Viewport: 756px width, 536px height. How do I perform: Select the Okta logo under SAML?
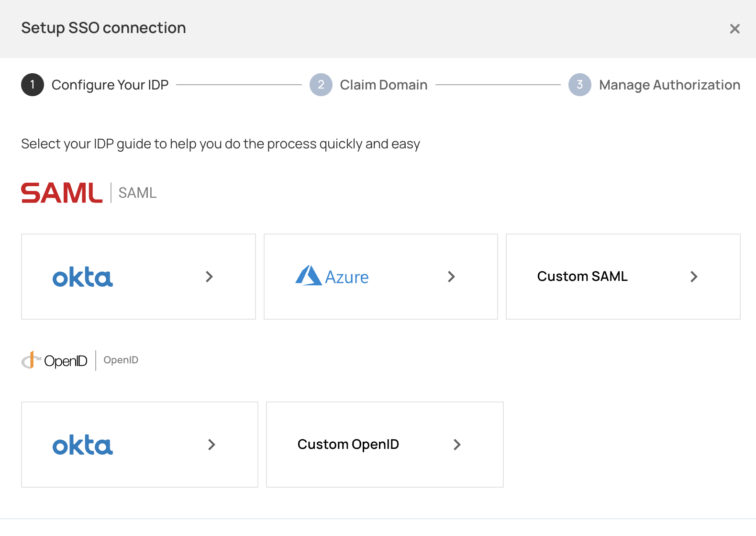click(83, 277)
